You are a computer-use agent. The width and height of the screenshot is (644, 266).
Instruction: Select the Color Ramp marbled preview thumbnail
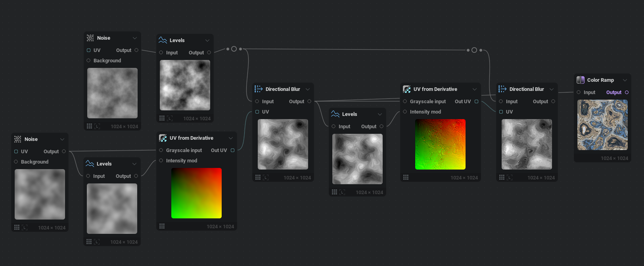(602, 125)
